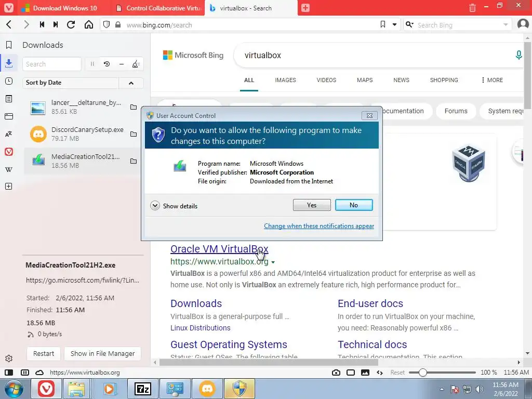Screen dimensions: 532x399
Task: Bookmark this page from the address bar
Action: coord(383,24)
